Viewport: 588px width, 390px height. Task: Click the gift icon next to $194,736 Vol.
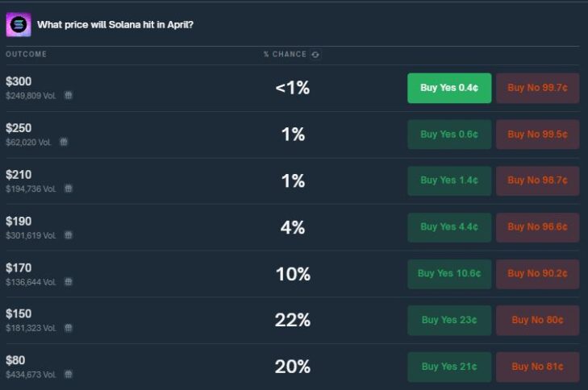click(x=69, y=189)
